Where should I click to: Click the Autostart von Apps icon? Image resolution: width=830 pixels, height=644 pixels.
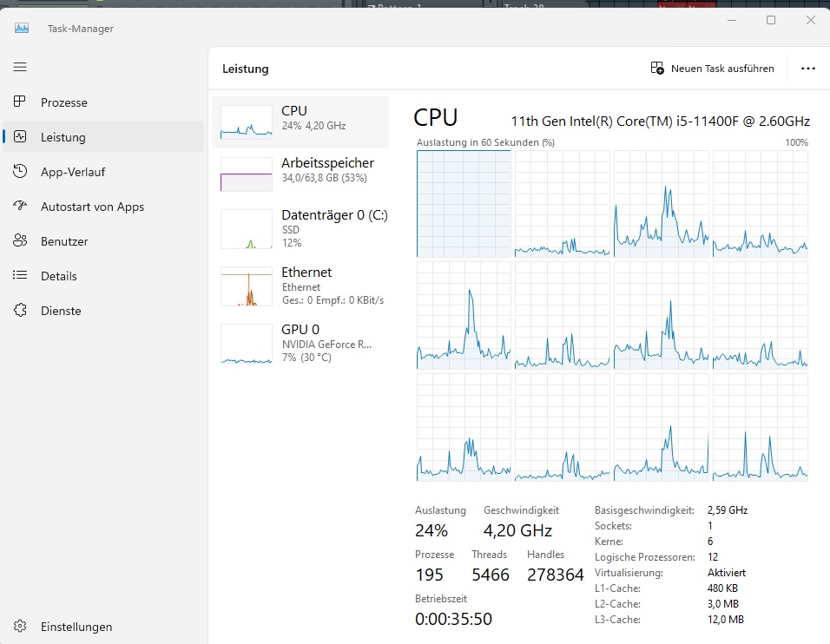tap(20, 207)
